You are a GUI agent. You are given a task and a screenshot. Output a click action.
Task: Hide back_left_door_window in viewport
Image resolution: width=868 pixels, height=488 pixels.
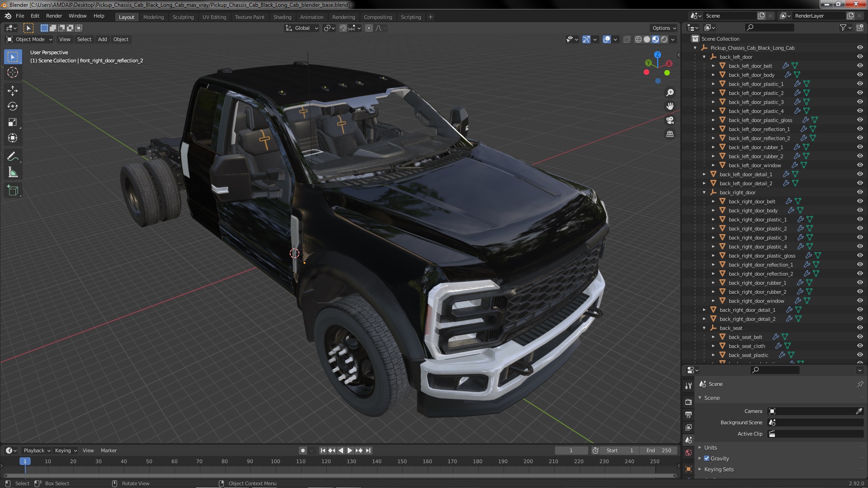tap(859, 165)
